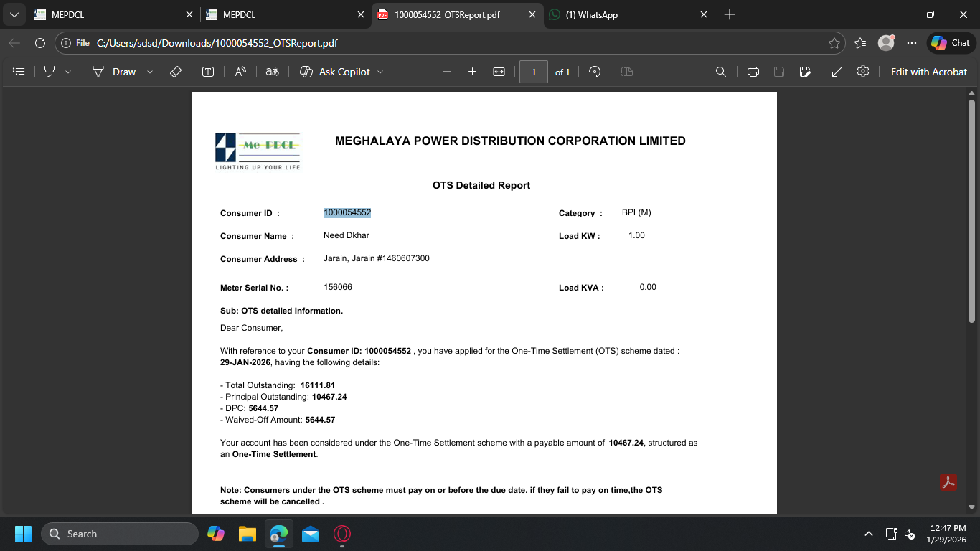Rotate the PDF page
Viewport: 980px width, 551px height.
coord(594,72)
